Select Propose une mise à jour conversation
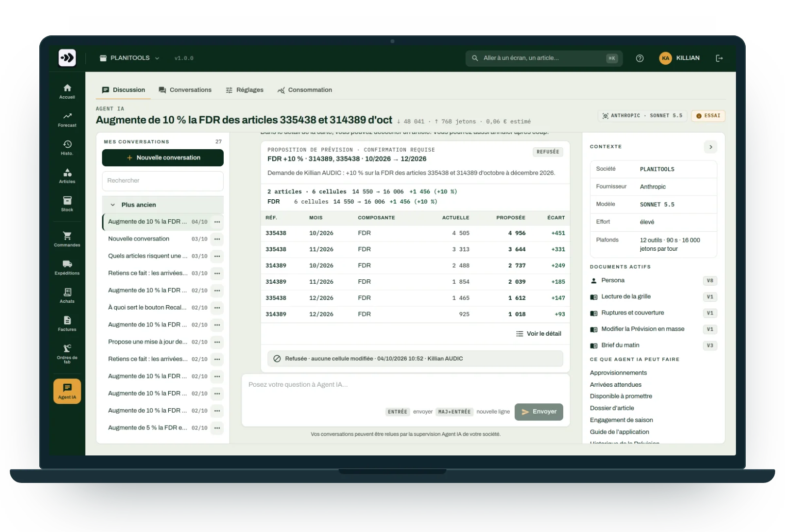785x532 pixels. click(157, 342)
